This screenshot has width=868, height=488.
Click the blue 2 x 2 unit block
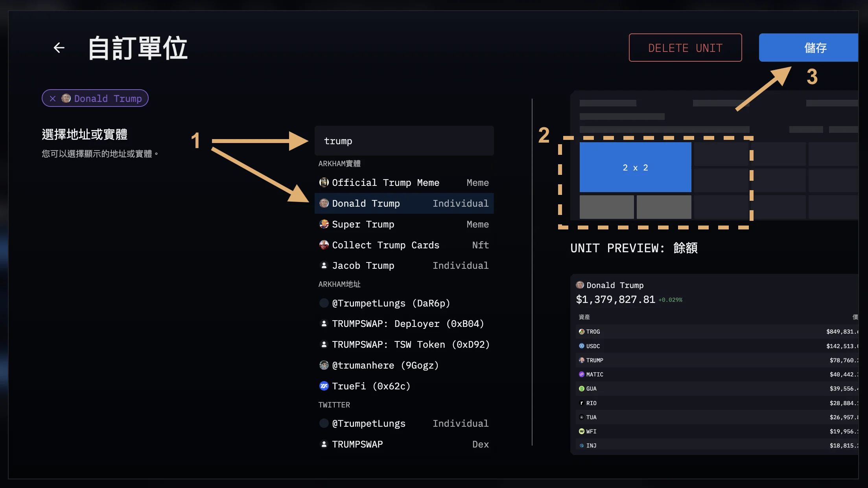click(x=635, y=167)
